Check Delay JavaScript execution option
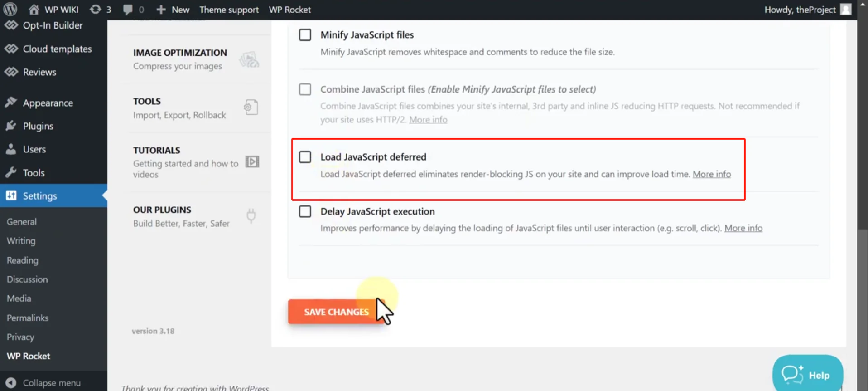 305,211
